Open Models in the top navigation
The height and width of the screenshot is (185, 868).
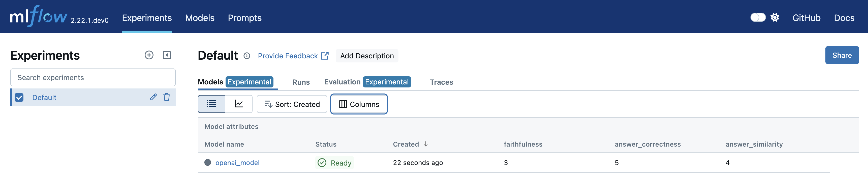200,18
